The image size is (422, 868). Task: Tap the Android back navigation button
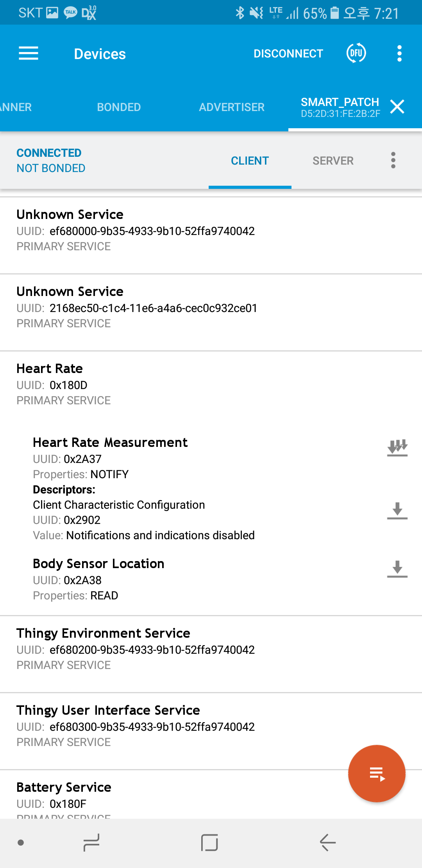pos(328,842)
